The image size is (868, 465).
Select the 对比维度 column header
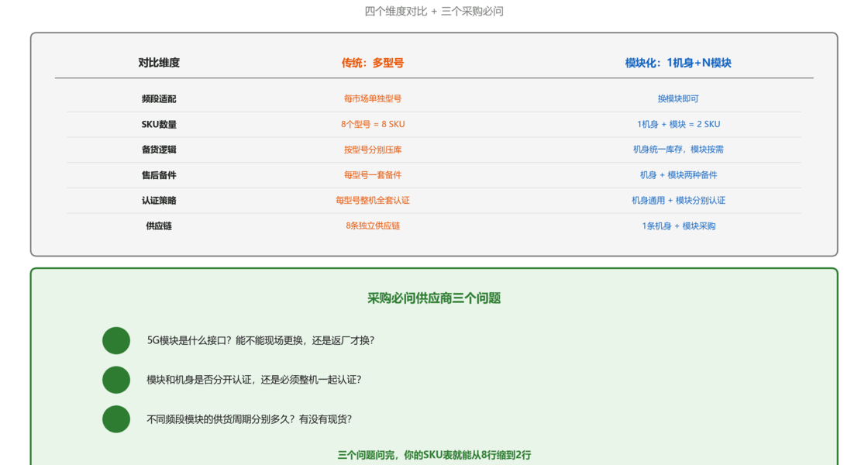(159, 63)
